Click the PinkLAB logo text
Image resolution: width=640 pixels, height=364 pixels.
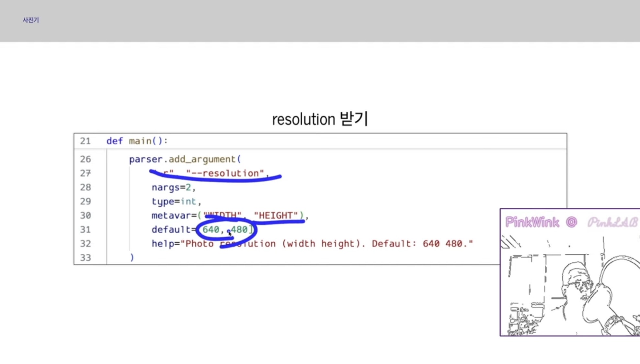pyautogui.click(x=612, y=222)
